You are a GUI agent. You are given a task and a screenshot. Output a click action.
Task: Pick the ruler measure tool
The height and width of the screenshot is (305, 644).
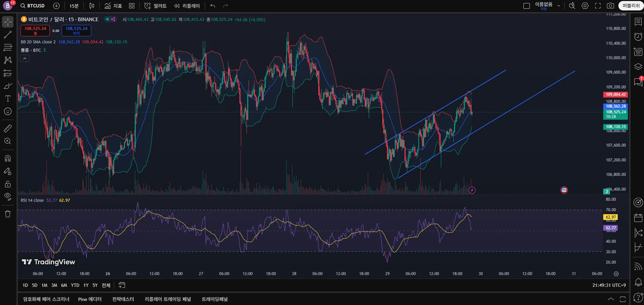(x=8, y=128)
